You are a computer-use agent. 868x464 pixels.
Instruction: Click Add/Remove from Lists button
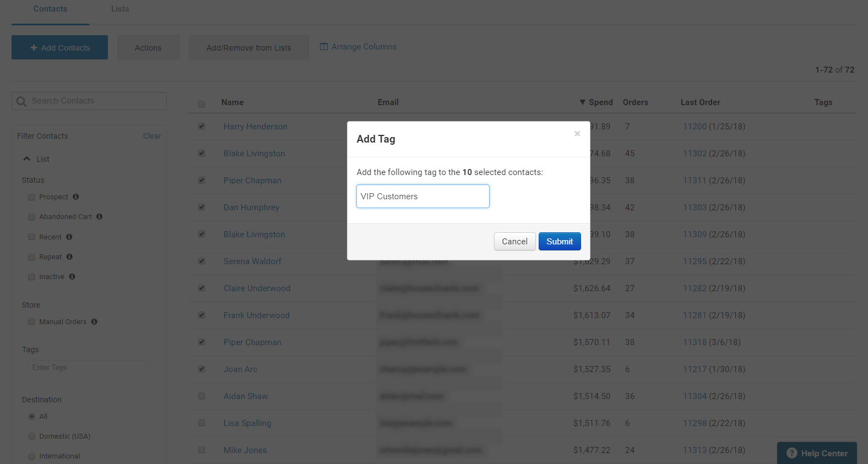248,48
